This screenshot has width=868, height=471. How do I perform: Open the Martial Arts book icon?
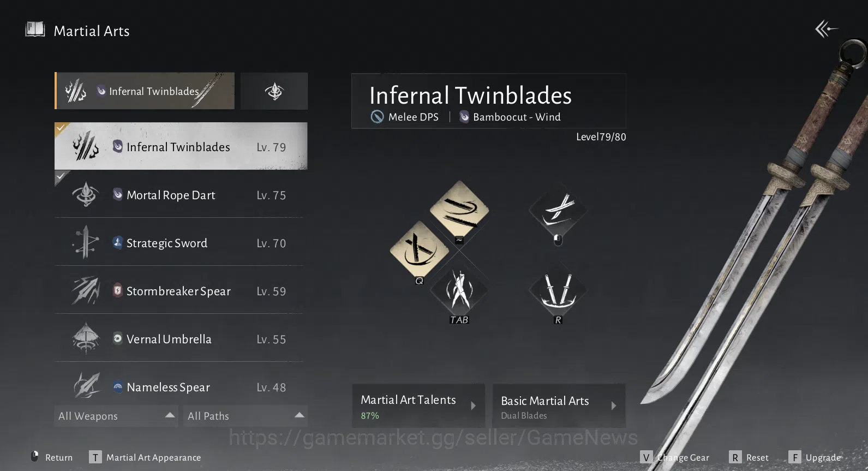tap(35, 29)
